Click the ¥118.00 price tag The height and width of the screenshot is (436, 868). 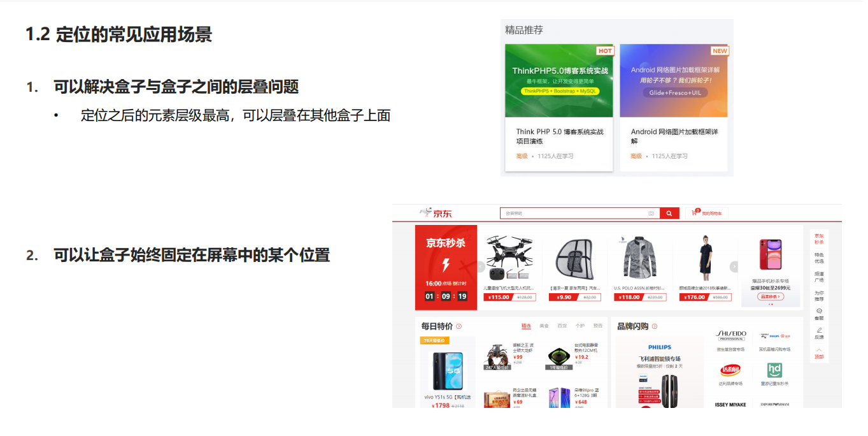pyautogui.click(x=628, y=297)
